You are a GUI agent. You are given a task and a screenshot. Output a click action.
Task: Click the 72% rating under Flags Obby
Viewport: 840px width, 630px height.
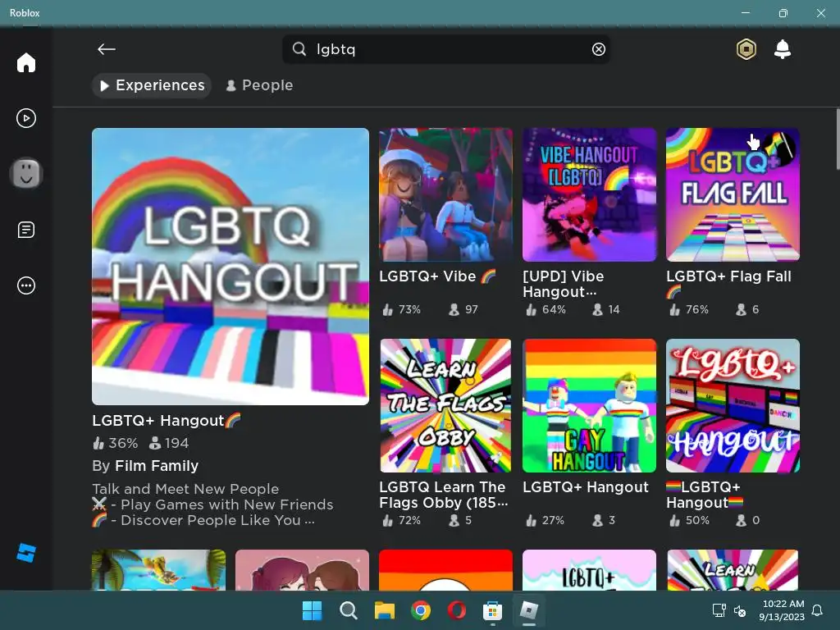[401, 521]
